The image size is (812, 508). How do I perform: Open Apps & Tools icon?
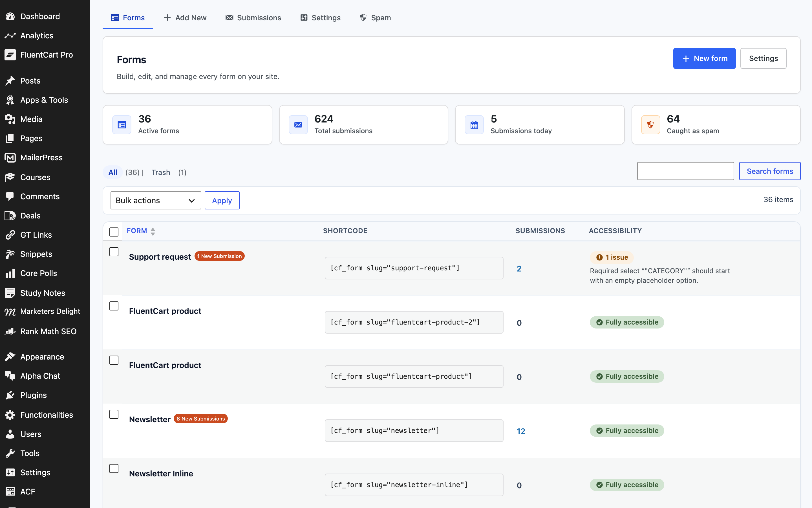10,100
